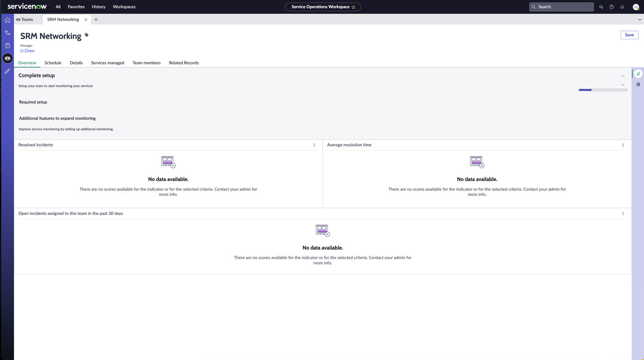The height and width of the screenshot is (360, 644).
Task: Open the clipboard alert list sidebar icon
Action: point(8,46)
